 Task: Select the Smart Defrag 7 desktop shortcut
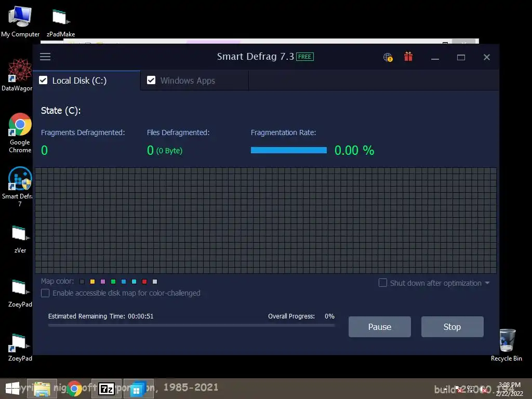(x=18, y=187)
